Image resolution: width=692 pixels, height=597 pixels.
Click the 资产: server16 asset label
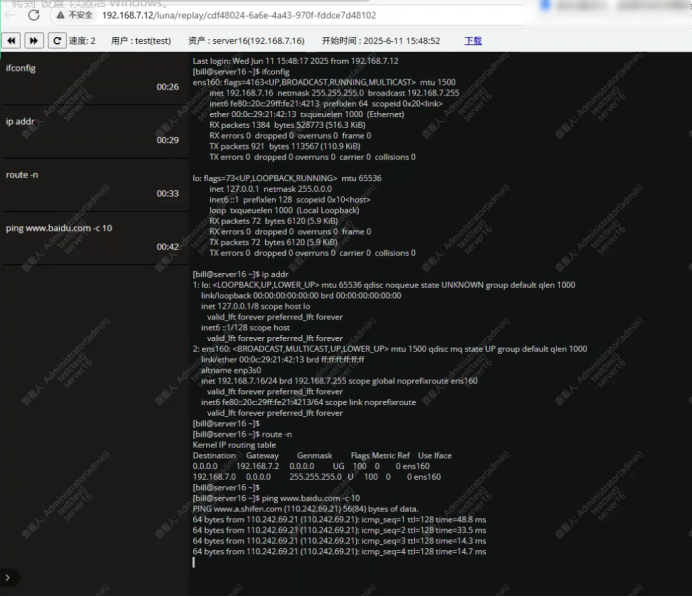click(x=246, y=41)
